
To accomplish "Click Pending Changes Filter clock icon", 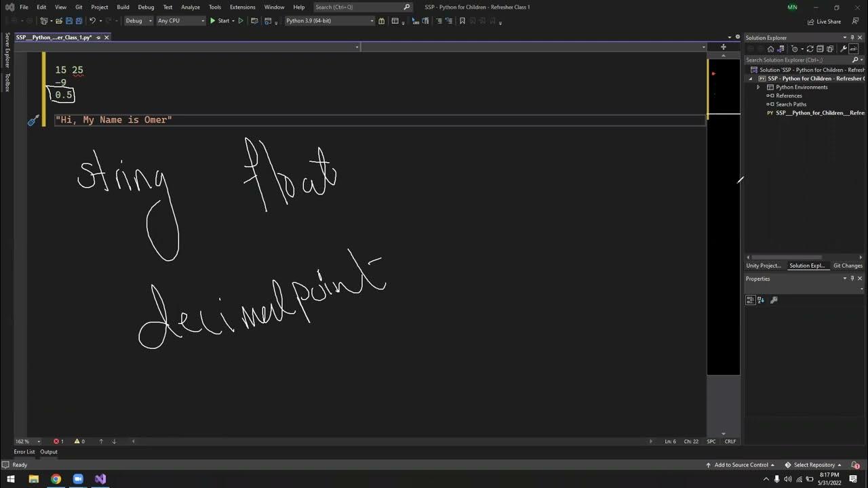I will 795,49.
